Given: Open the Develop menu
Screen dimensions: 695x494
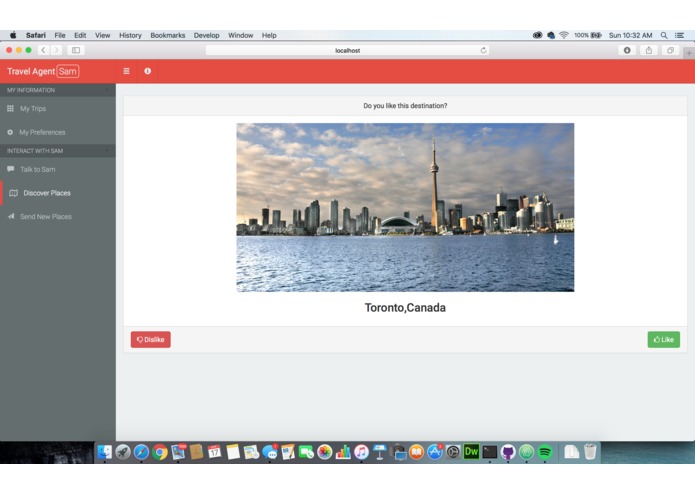Looking at the screenshot, I should (206, 35).
